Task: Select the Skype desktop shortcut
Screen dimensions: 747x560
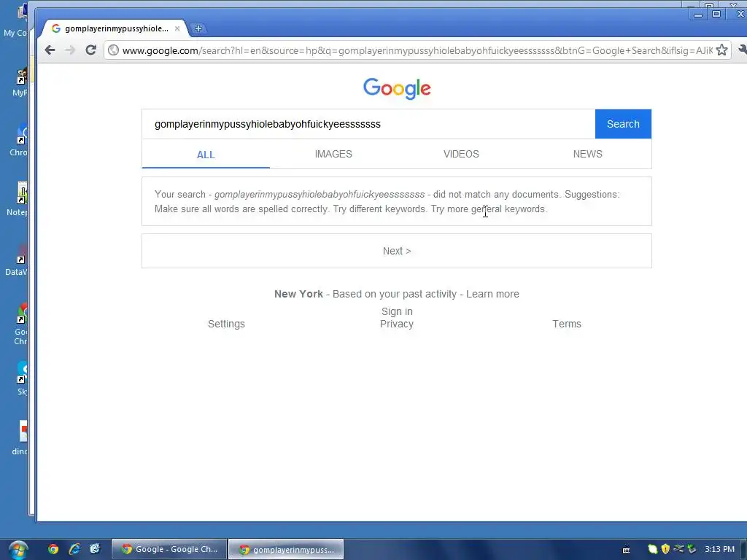Action: point(21,378)
